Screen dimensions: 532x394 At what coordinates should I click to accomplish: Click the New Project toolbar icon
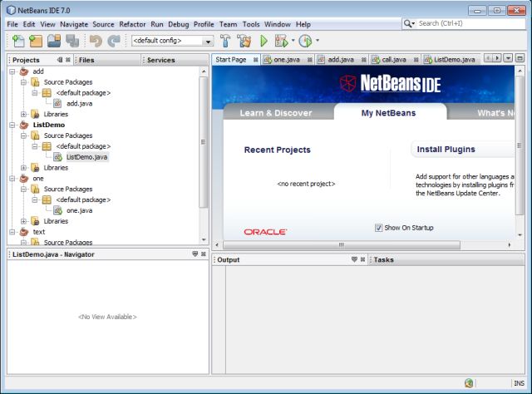click(36, 41)
